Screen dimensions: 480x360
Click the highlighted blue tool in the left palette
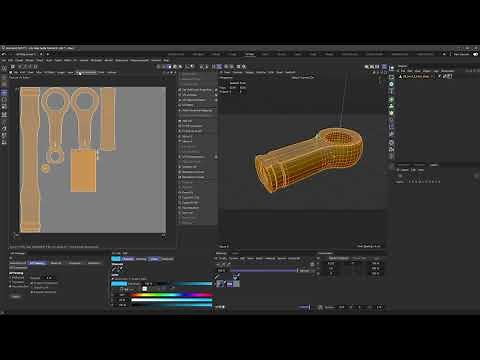(x=4, y=92)
